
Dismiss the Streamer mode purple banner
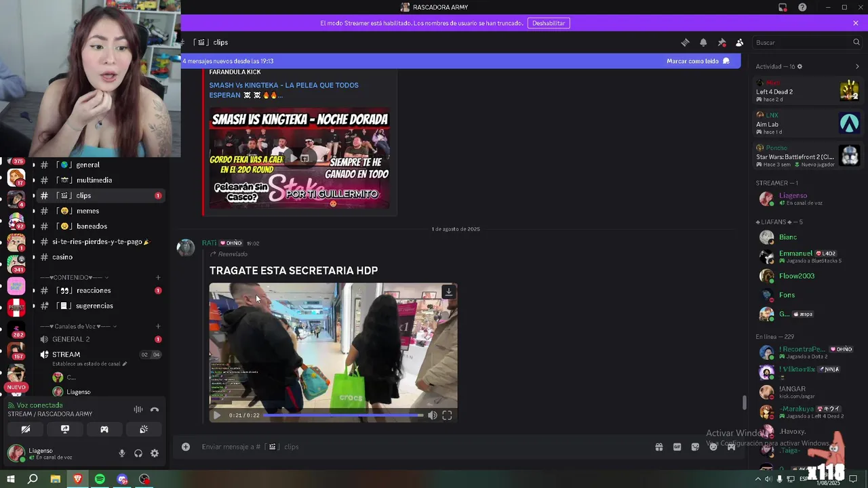856,23
